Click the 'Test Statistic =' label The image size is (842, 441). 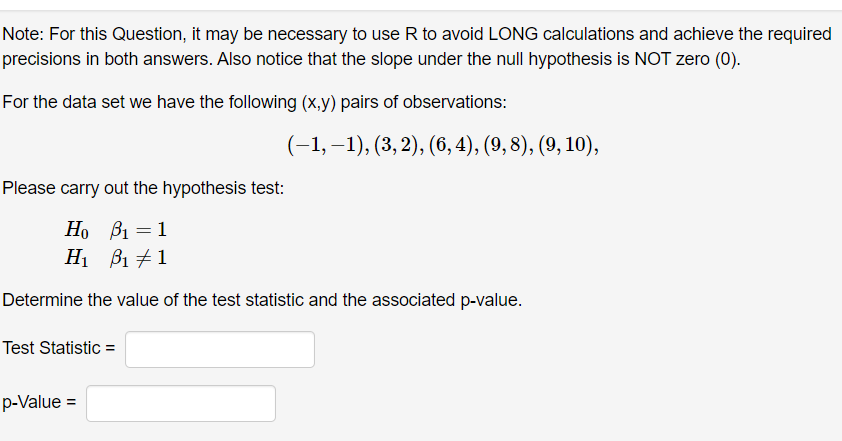coord(59,348)
